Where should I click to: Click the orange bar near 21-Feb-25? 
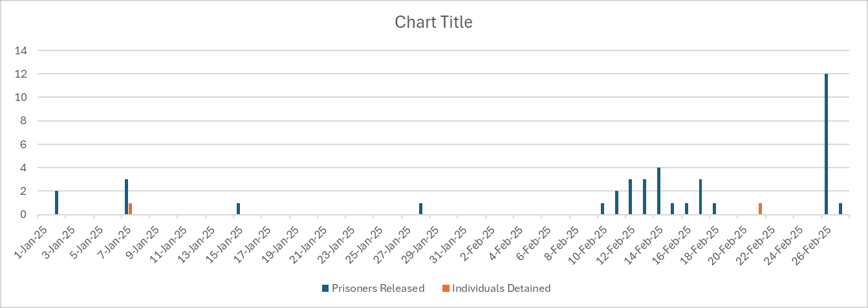point(760,208)
